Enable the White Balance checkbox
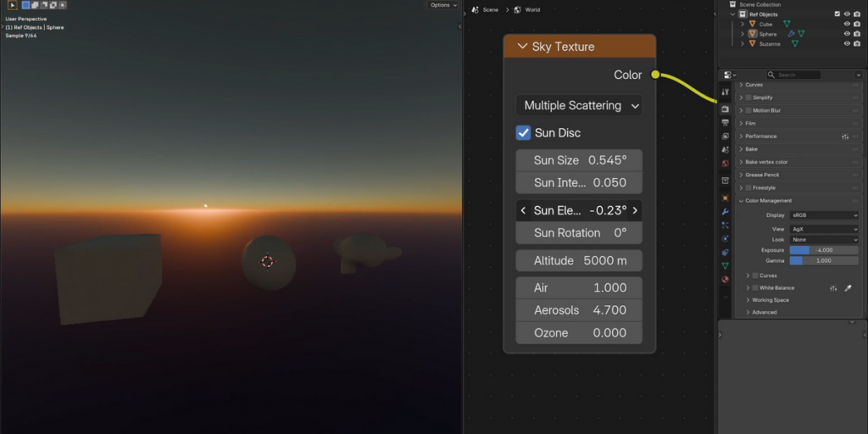This screenshot has width=868, height=434. 755,288
